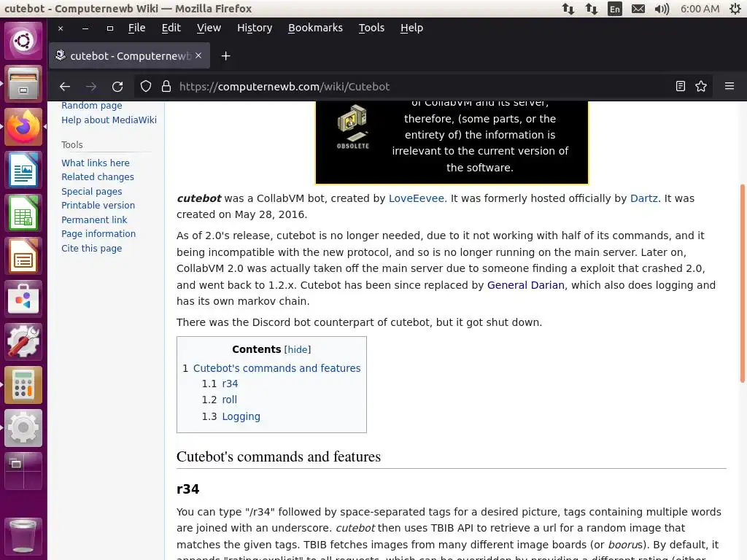Open Special pages link
This screenshot has width=747, height=560.
pos(91,192)
